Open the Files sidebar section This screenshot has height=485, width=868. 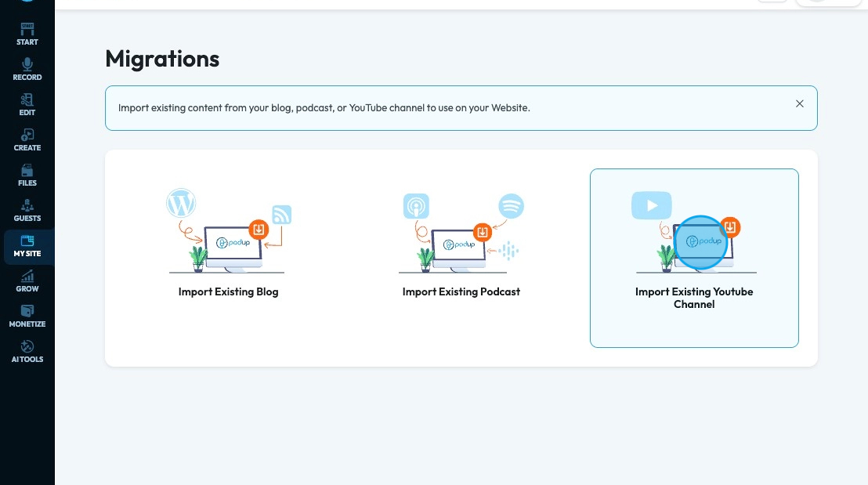pos(27,176)
